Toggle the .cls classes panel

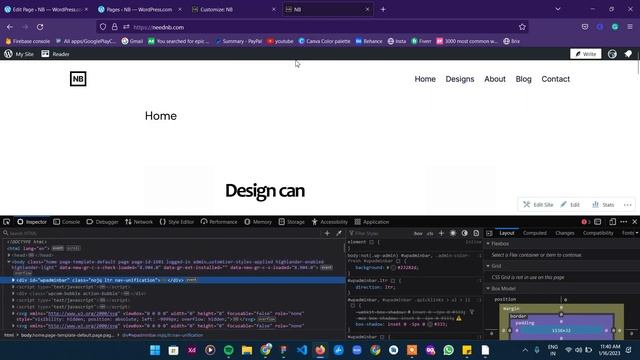point(430,233)
